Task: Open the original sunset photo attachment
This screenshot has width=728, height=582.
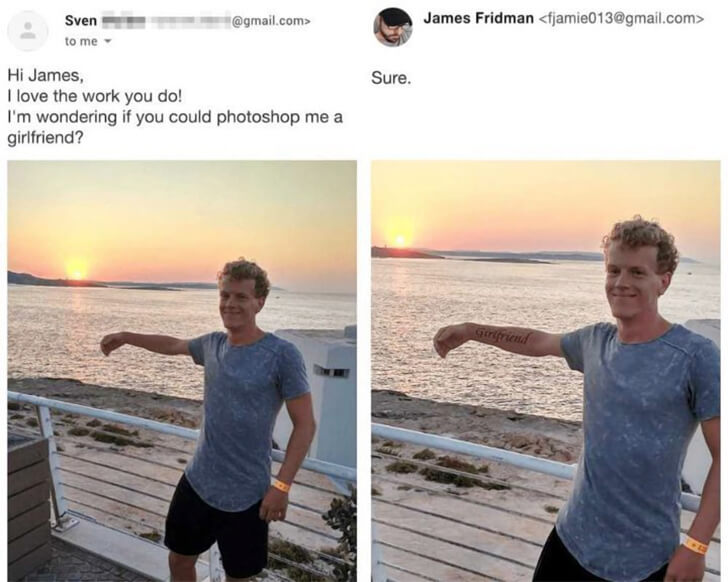Action: pyautogui.click(x=182, y=371)
